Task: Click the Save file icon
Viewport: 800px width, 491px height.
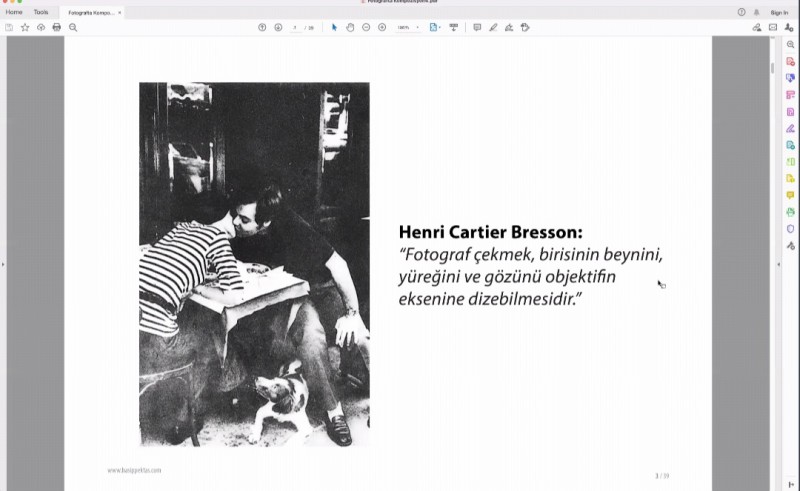Action: coord(9,27)
